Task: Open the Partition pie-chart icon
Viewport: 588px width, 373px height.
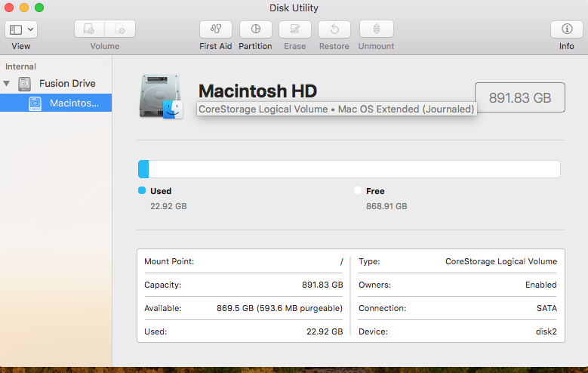Action: [x=255, y=29]
